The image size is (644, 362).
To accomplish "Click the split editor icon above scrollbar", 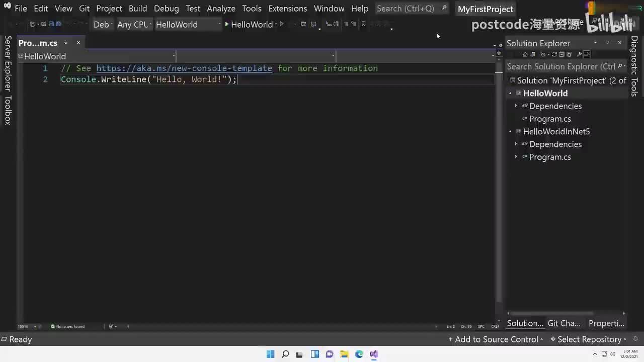I will [499, 52].
